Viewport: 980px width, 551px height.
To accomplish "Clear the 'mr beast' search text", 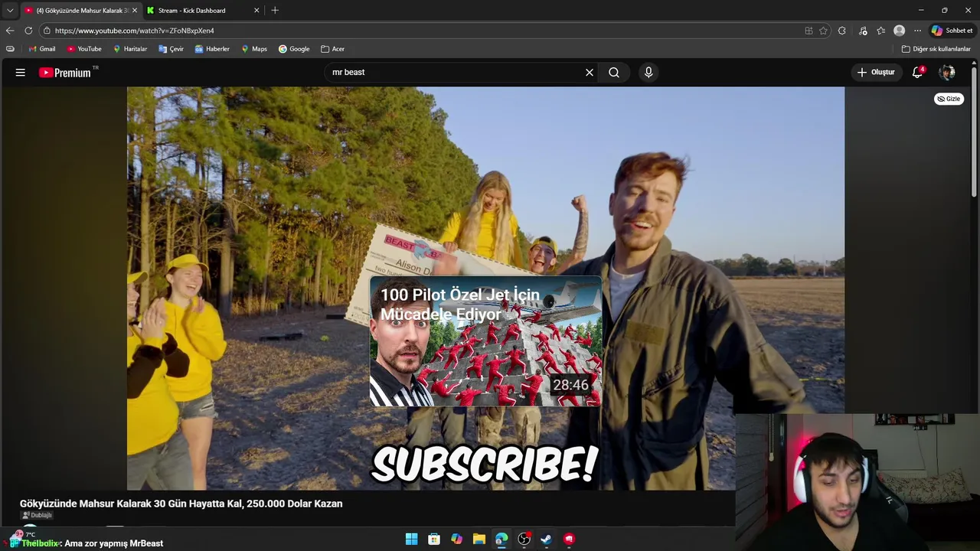I will coord(590,72).
